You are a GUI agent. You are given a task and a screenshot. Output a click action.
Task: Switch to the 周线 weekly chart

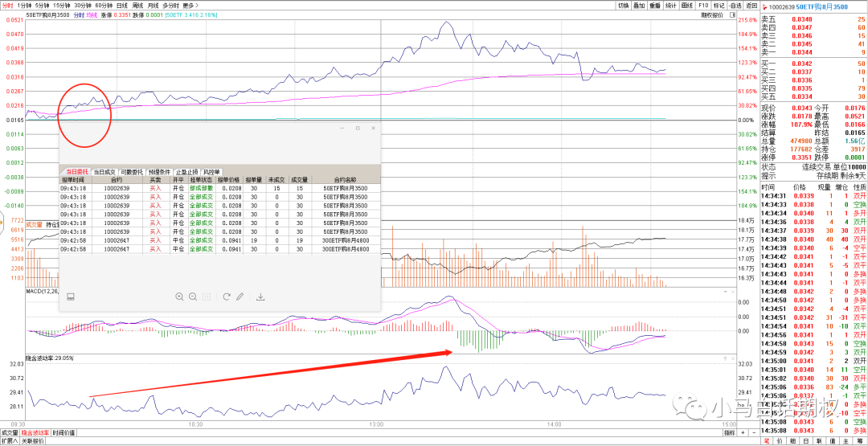(138, 5)
